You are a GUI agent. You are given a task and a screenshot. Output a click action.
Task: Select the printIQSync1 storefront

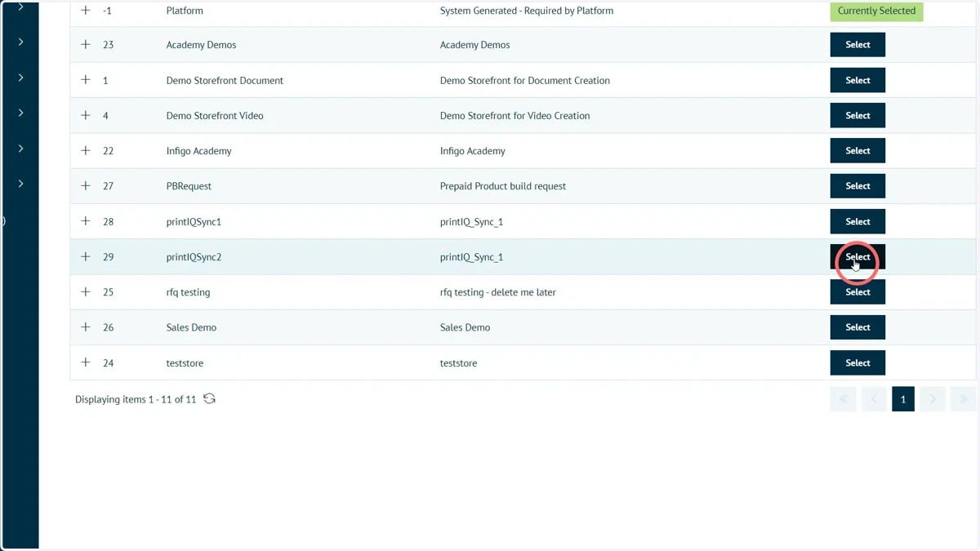[x=857, y=221]
